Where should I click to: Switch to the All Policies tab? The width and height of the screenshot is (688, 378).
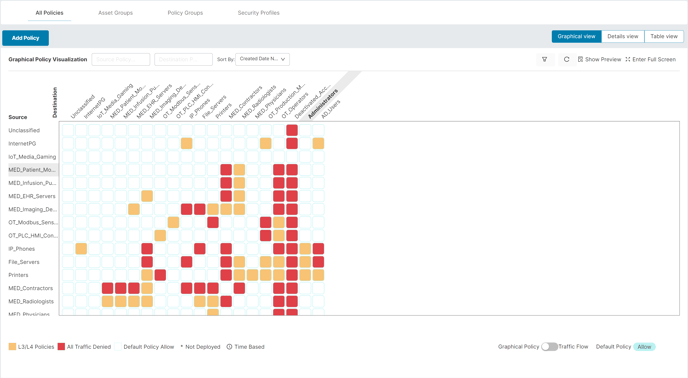pos(49,13)
